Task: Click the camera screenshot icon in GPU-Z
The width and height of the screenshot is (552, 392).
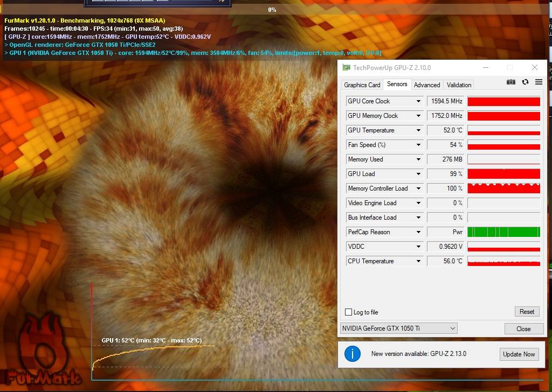Action: (511, 82)
